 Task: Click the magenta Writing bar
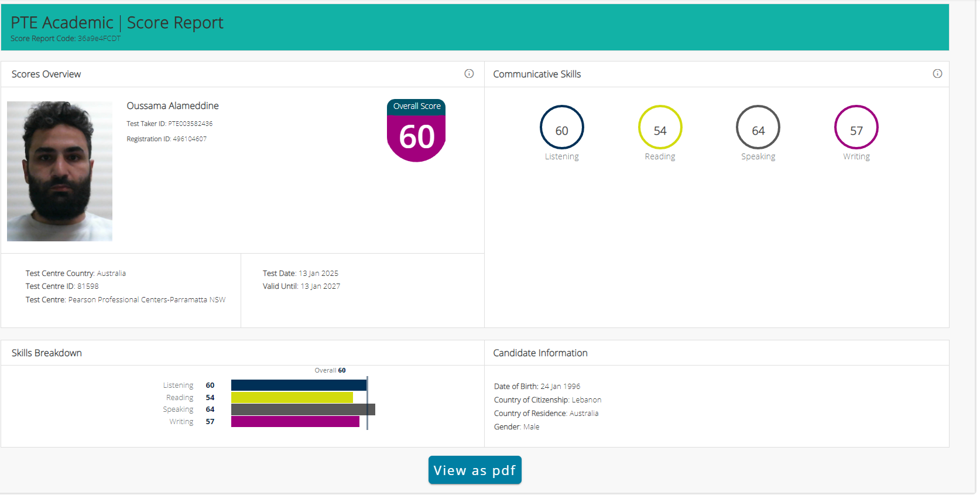295,422
